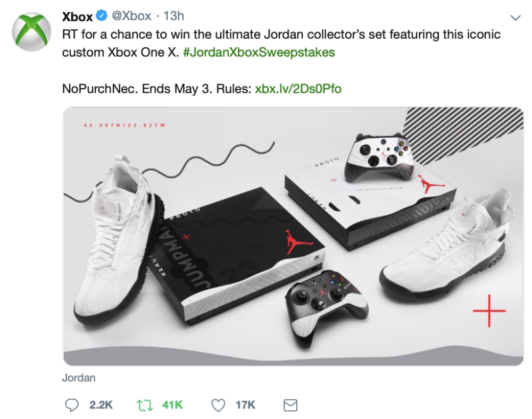
Task: Open the reply comment icon
Action: pos(72,405)
